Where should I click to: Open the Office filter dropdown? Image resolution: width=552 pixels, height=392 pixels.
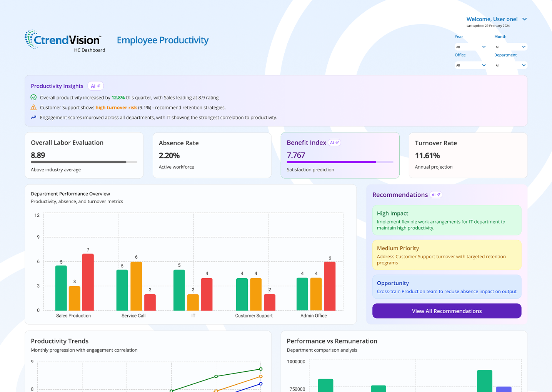pyautogui.click(x=470, y=65)
